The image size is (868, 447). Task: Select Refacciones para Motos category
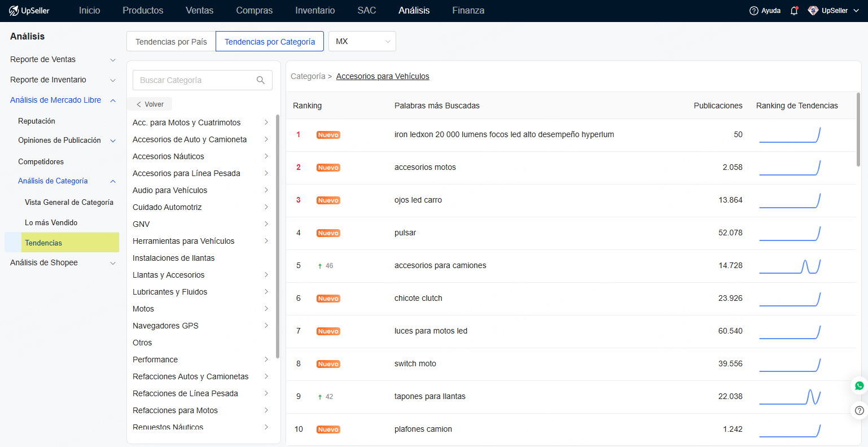click(x=175, y=410)
